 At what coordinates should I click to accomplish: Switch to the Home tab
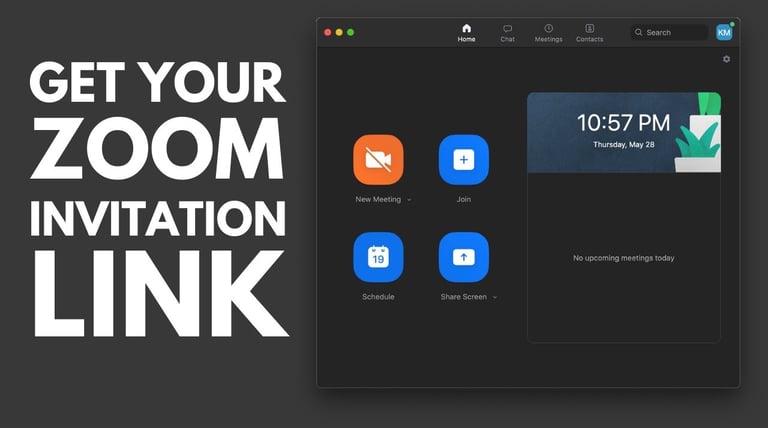tap(466, 33)
